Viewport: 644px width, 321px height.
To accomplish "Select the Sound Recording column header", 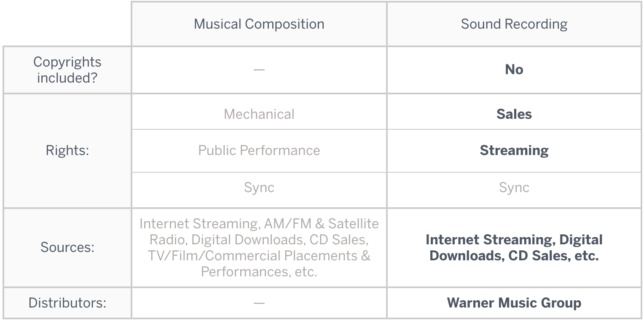I will coord(514,24).
